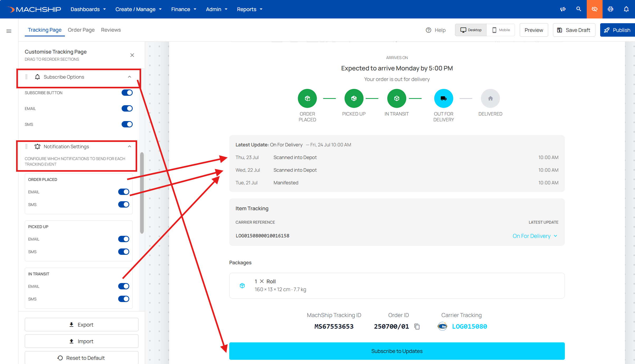
Task: Click the Export button
Action: (82, 325)
